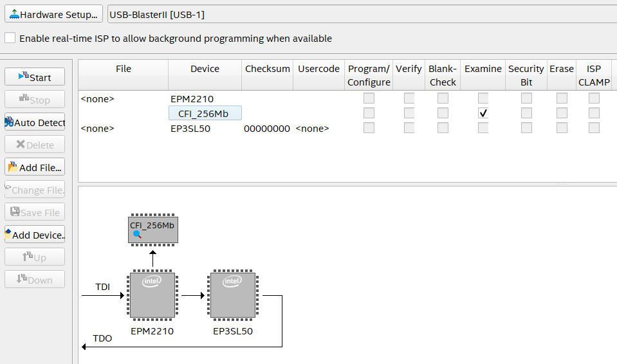Toggle Erase checkbox for EPM2210 row
617x364 pixels.
coord(562,98)
